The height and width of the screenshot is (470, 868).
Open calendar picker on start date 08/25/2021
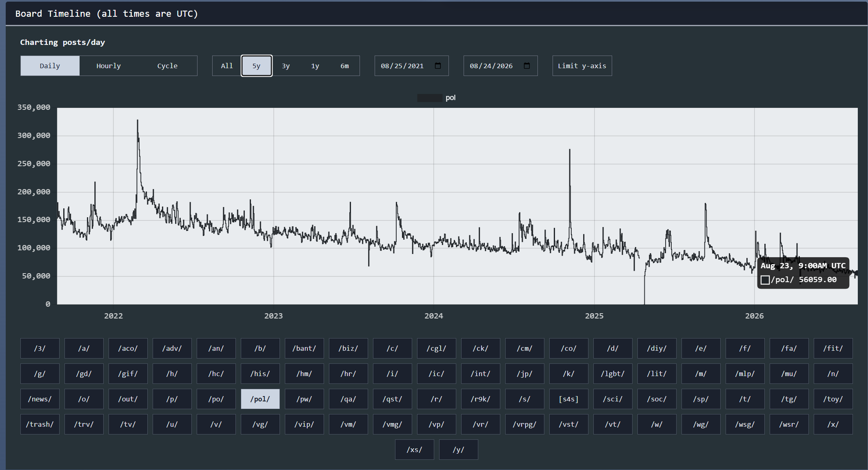pyautogui.click(x=438, y=66)
